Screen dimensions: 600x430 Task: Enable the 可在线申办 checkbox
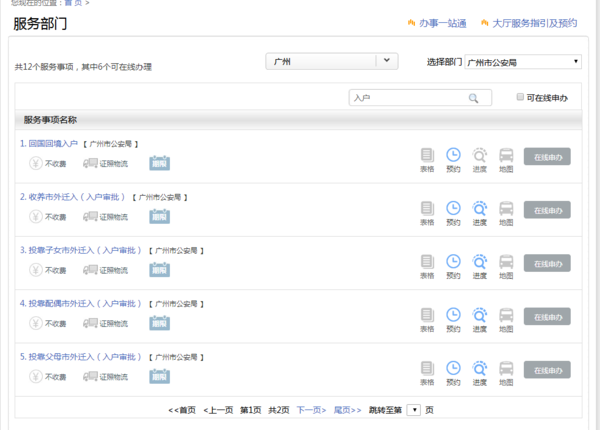(520, 98)
